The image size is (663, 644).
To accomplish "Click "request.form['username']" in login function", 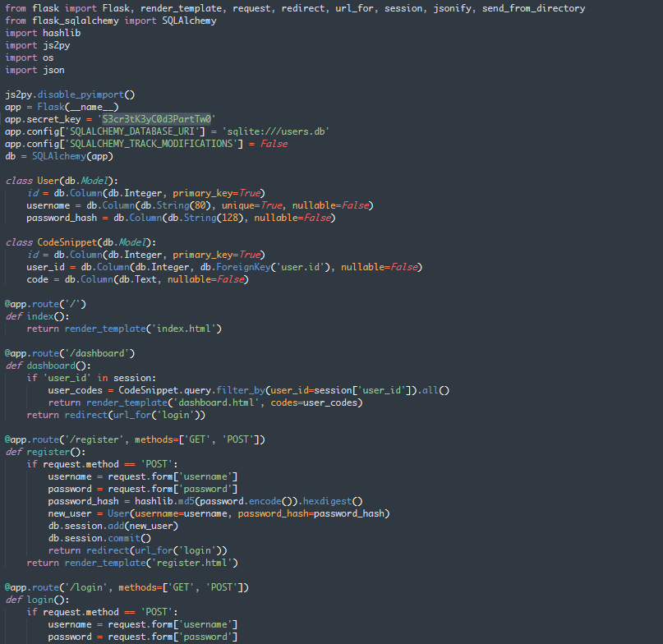I will [173, 624].
